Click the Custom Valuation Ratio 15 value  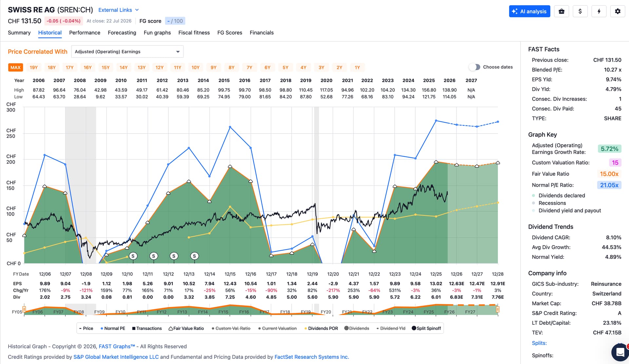point(615,163)
